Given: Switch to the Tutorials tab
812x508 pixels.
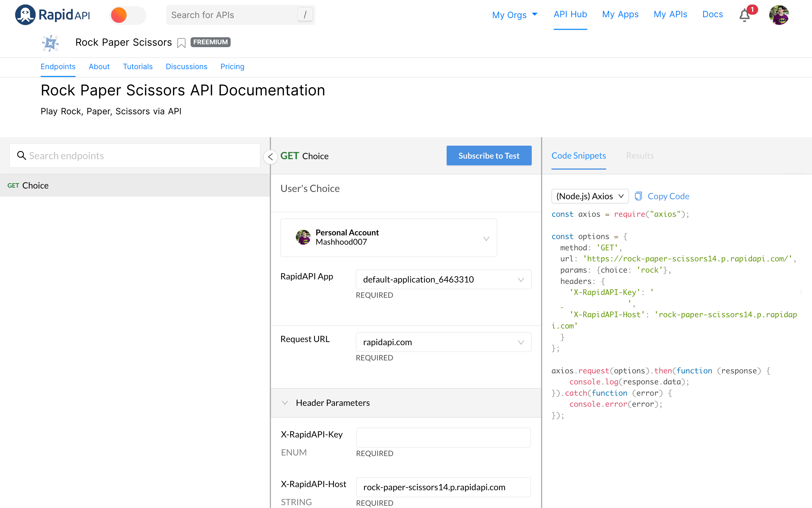Looking at the screenshot, I should (138, 67).
